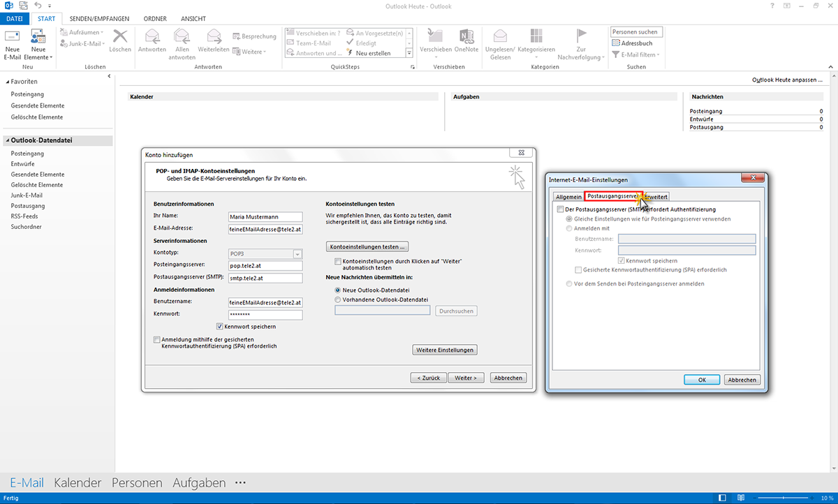The height and width of the screenshot is (504, 838).
Task: Open the Junk-E-Mail dropdown
Action: [82, 43]
